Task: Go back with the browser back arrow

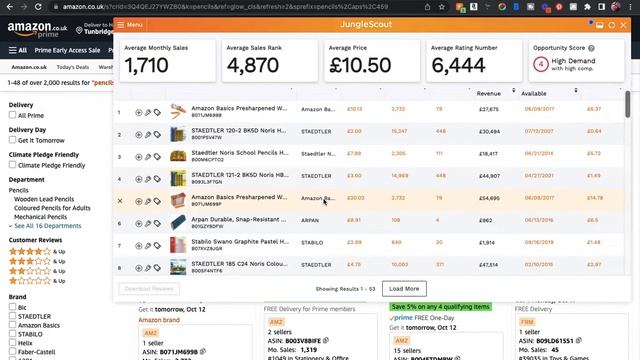Action: [9, 7]
